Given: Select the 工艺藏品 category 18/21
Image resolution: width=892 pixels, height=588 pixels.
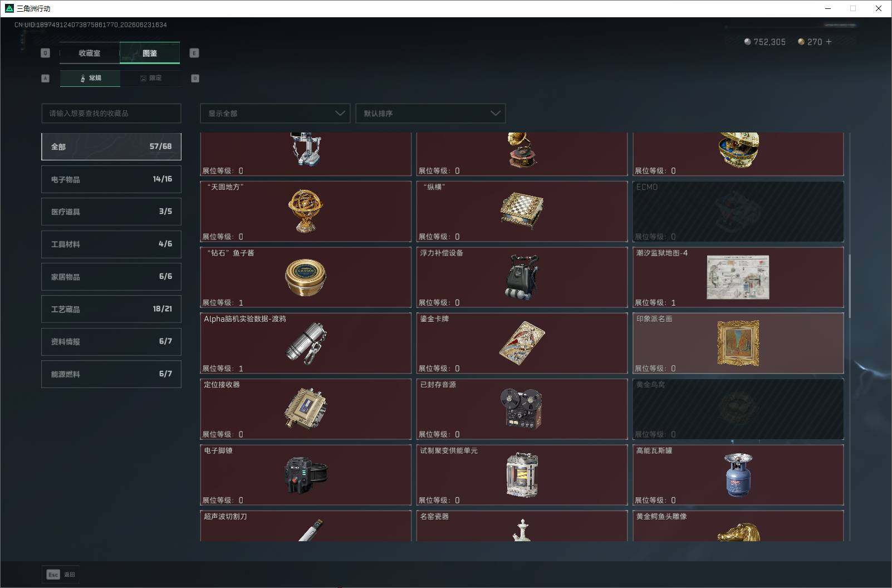Looking at the screenshot, I should pos(111,309).
